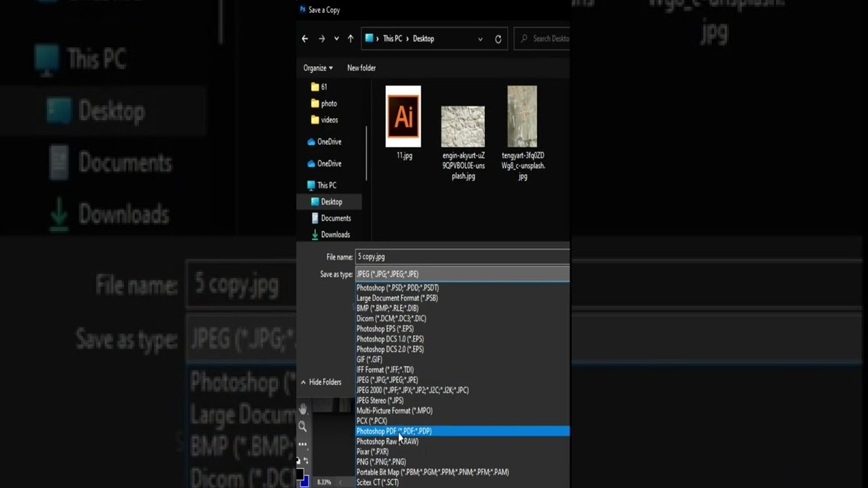This screenshot has width=868, height=488.
Task: Open the videos folder in sidebar
Action: pyautogui.click(x=325, y=119)
